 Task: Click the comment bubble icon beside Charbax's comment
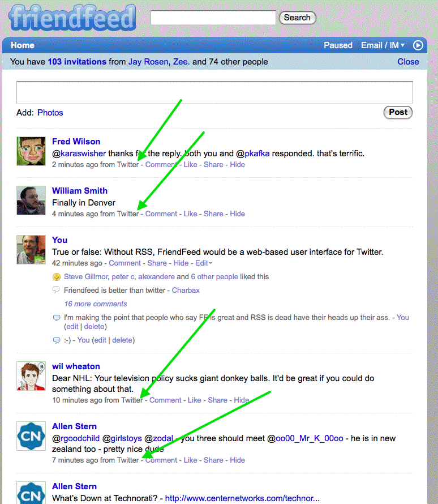pyautogui.click(x=56, y=291)
